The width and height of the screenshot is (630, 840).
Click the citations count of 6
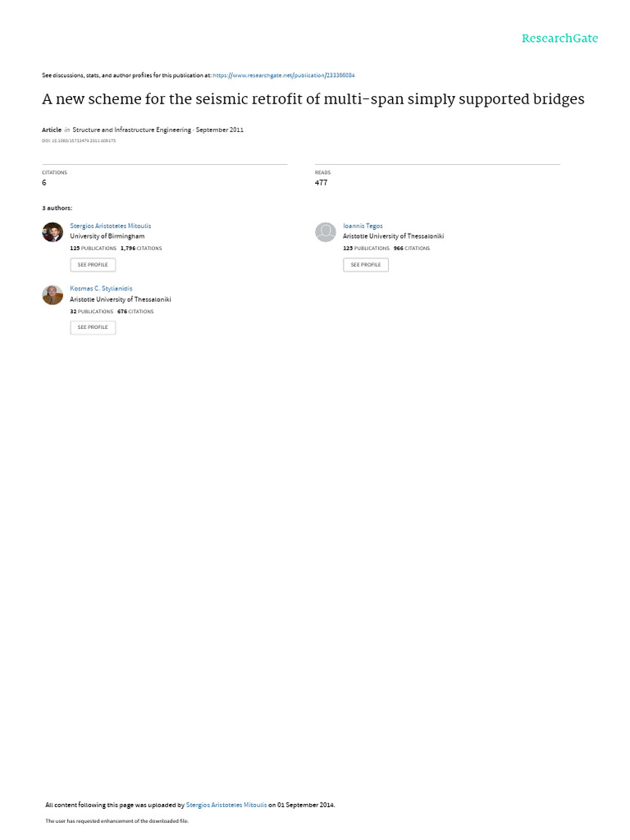click(44, 183)
